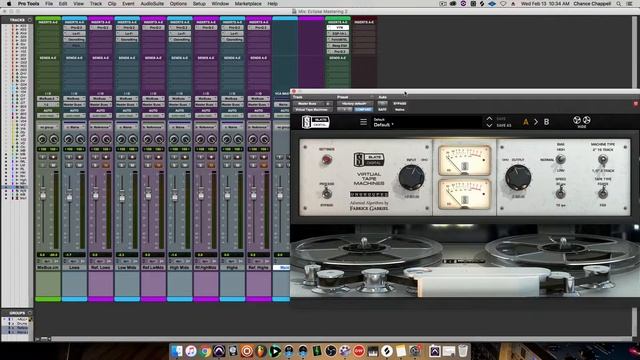Screen dimensions: 640x360
Task: Open the AudioSuite menu
Action: 152,4
